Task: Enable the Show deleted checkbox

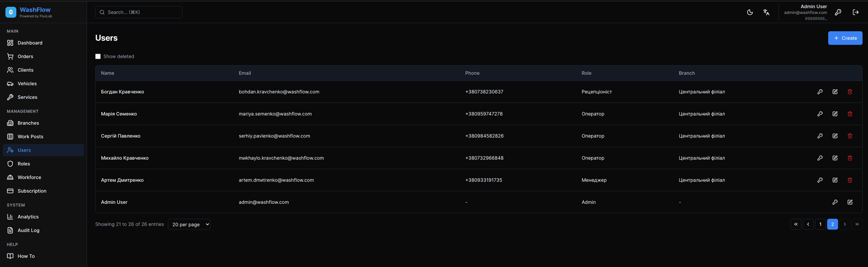Action: point(98,56)
